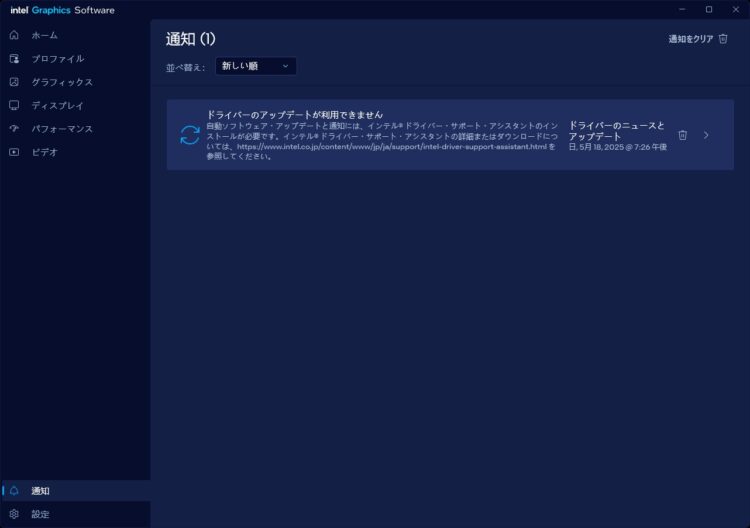Open the ホーム menu item

(76, 35)
